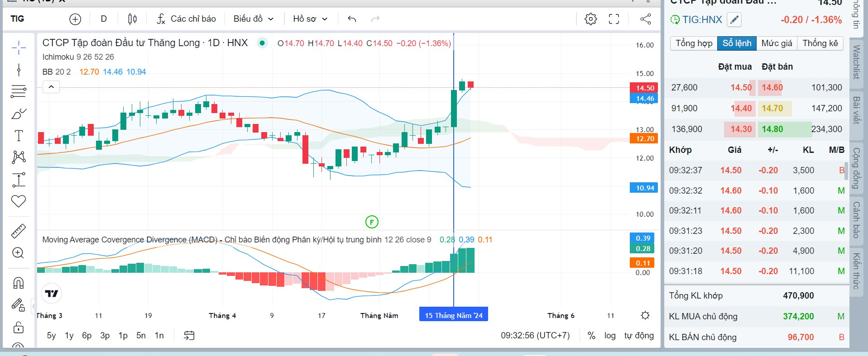This screenshot has width=868, height=356.
Task: Click the green F event marker
Action: coord(372,222)
